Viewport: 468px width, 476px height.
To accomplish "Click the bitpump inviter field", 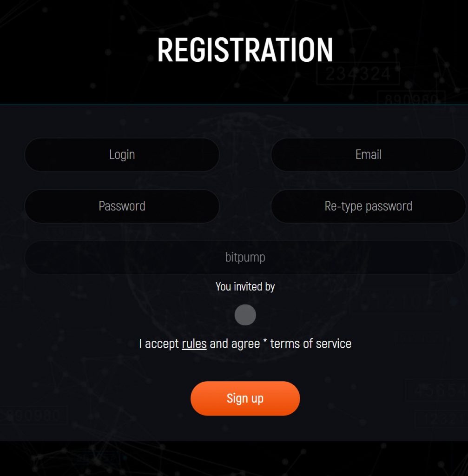I will pos(245,258).
